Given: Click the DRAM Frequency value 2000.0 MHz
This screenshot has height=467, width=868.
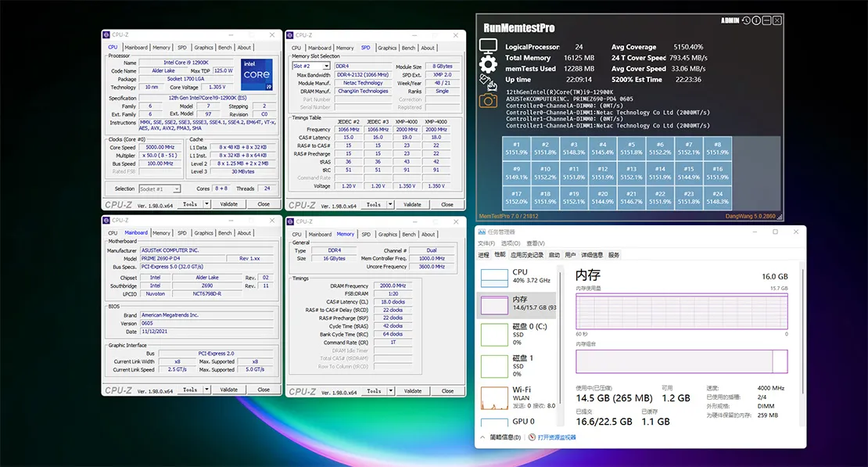Looking at the screenshot, I should click(x=393, y=286).
